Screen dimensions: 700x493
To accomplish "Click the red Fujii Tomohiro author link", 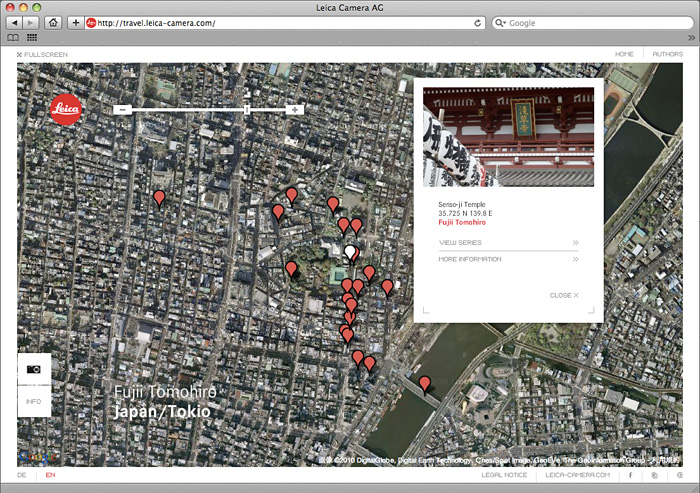I will tap(462, 222).
